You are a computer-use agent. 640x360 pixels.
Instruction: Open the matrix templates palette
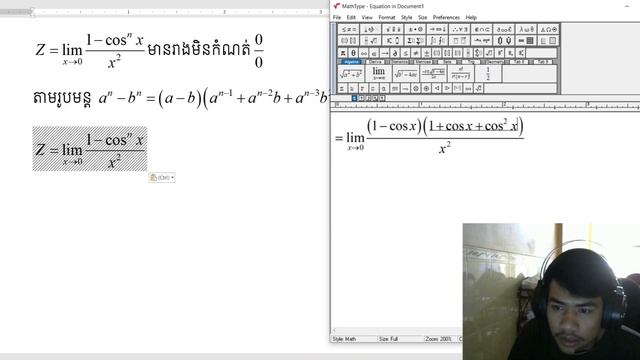(526, 40)
